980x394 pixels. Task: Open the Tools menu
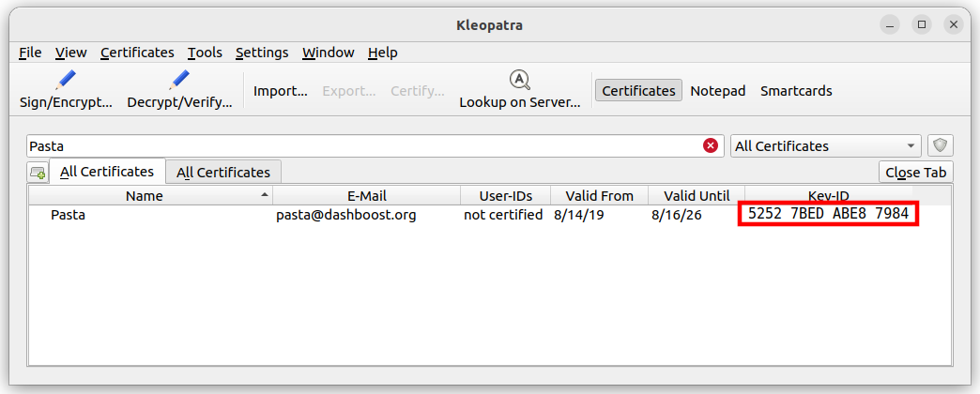(205, 53)
